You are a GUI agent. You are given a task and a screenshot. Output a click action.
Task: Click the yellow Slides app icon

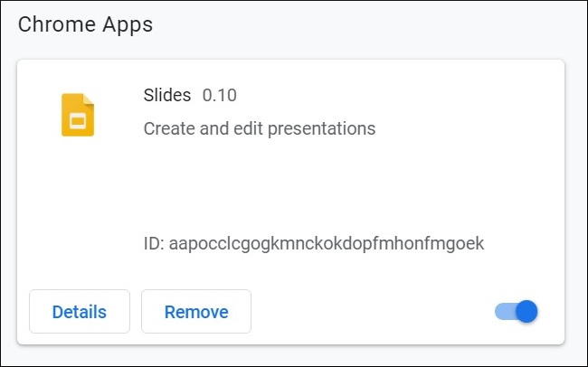coord(78,115)
